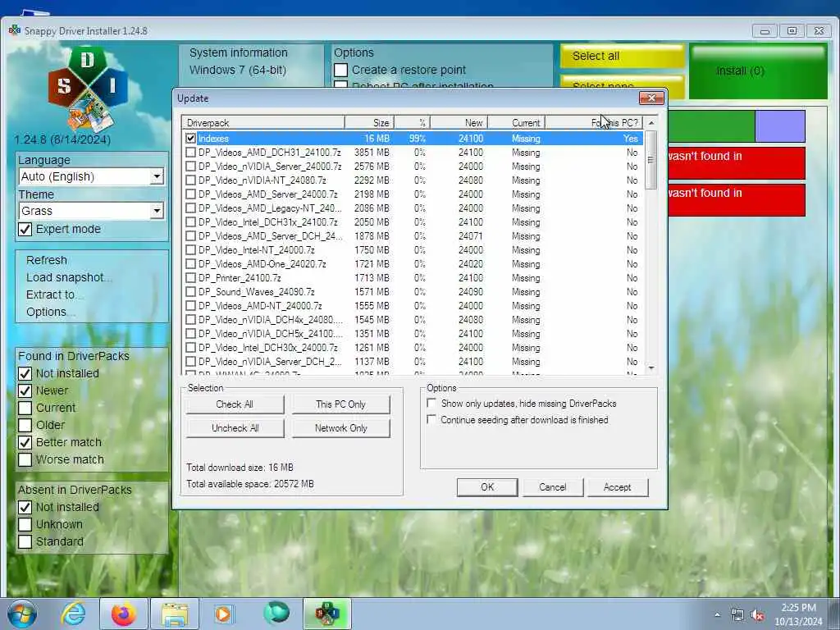
Task: Switch to the Snappy Driver Installer taskbar icon
Action: click(327, 614)
